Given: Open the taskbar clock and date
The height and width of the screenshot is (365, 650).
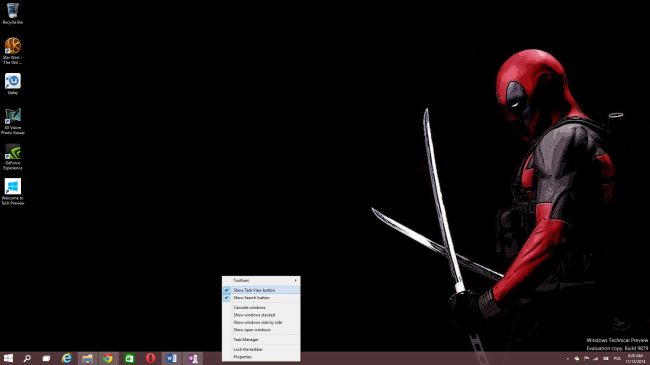Looking at the screenshot, I should click(635, 359).
